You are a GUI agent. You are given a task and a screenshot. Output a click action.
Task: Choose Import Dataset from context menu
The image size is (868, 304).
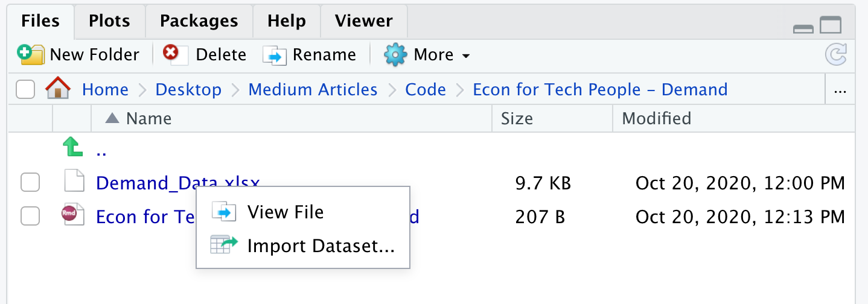321,245
